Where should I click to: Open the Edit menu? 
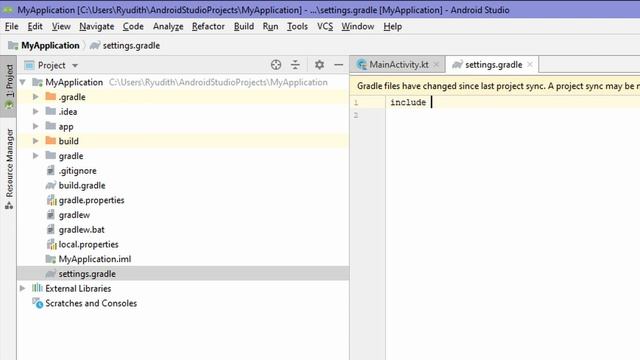(35, 27)
